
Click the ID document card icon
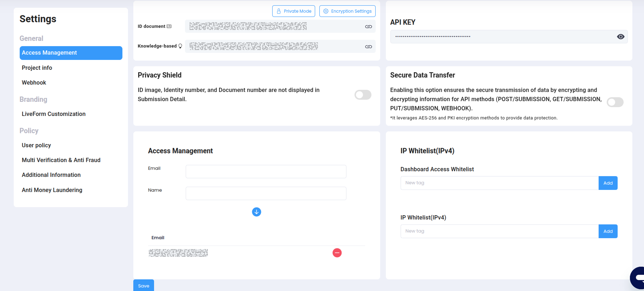click(169, 26)
